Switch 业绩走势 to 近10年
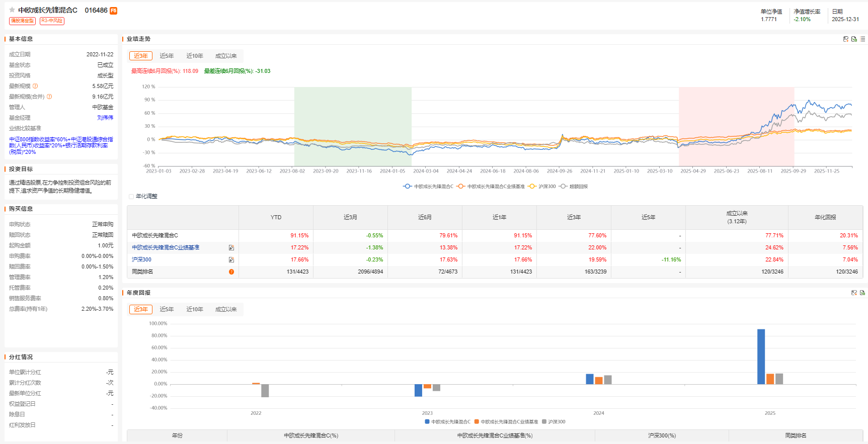Viewport: 868px width, 444px height. click(195, 56)
